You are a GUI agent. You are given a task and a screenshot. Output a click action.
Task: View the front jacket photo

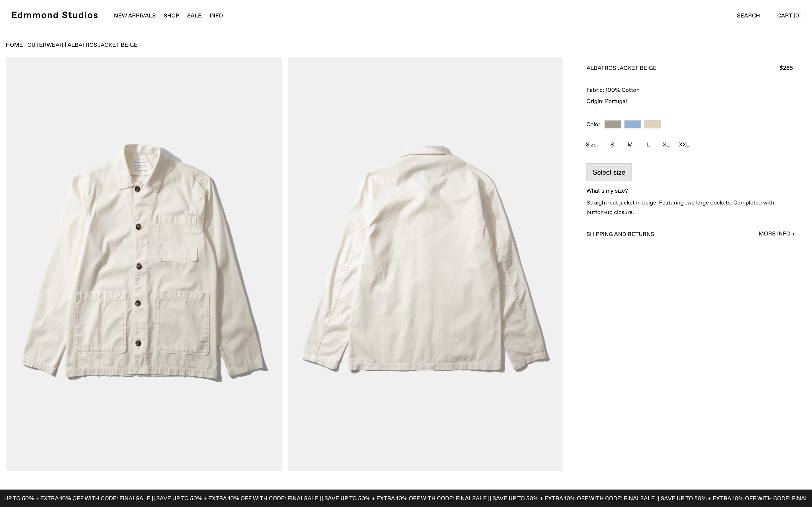click(144, 264)
